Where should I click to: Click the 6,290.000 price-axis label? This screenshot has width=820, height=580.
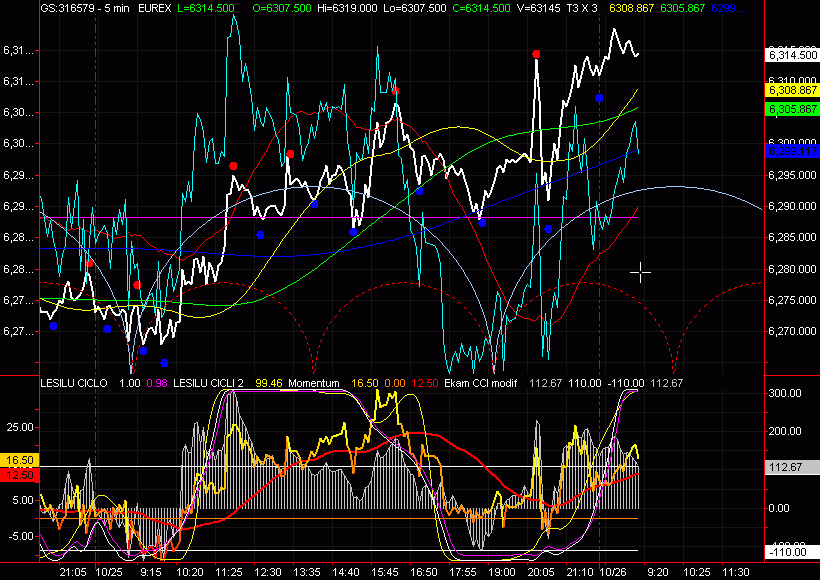click(x=792, y=207)
